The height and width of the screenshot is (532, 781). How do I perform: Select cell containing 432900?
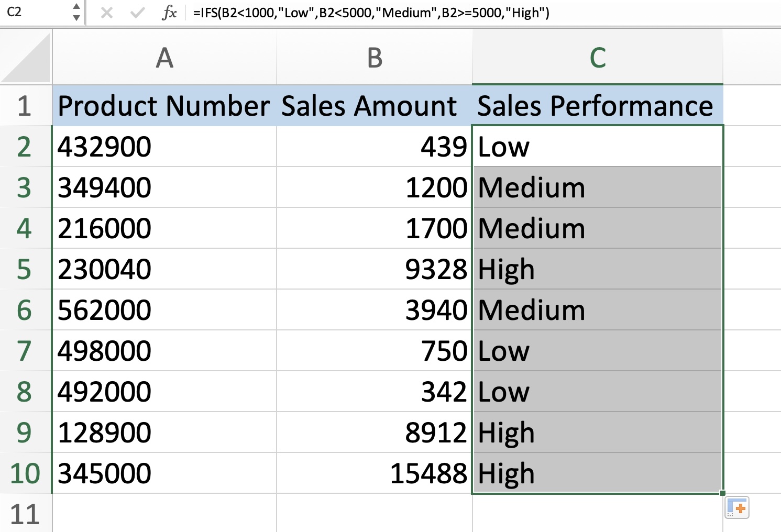click(164, 147)
